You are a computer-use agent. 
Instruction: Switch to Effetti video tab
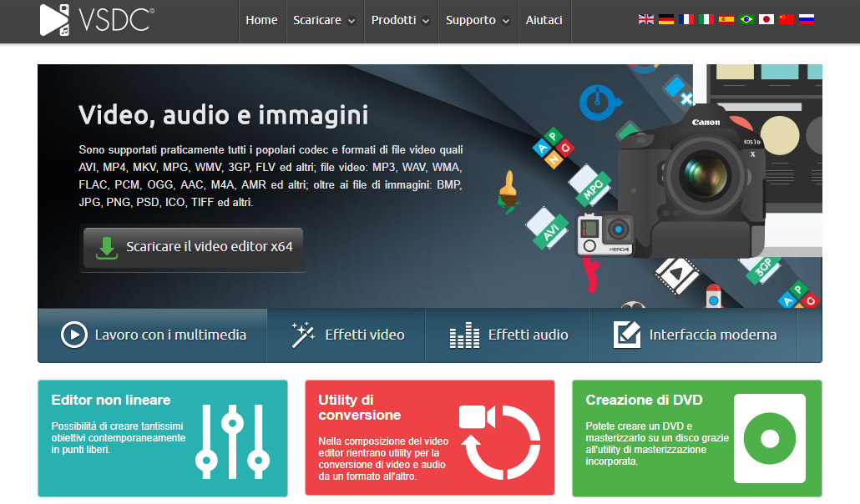click(x=346, y=335)
